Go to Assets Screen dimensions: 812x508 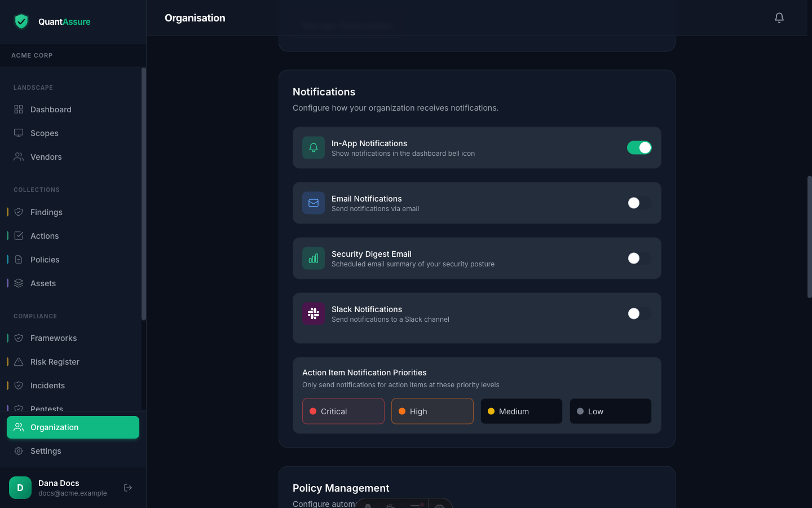pos(73,283)
